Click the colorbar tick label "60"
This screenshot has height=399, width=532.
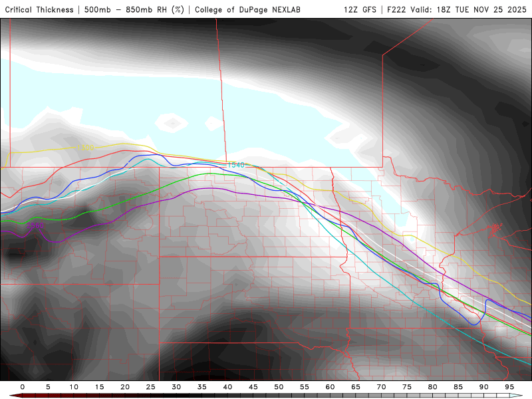(330, 387)
